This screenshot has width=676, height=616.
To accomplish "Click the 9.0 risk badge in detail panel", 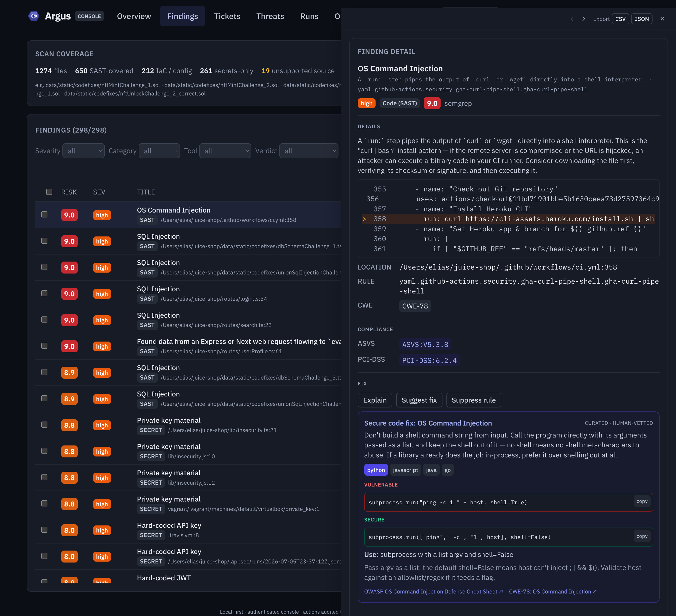I will click(432, 103).
